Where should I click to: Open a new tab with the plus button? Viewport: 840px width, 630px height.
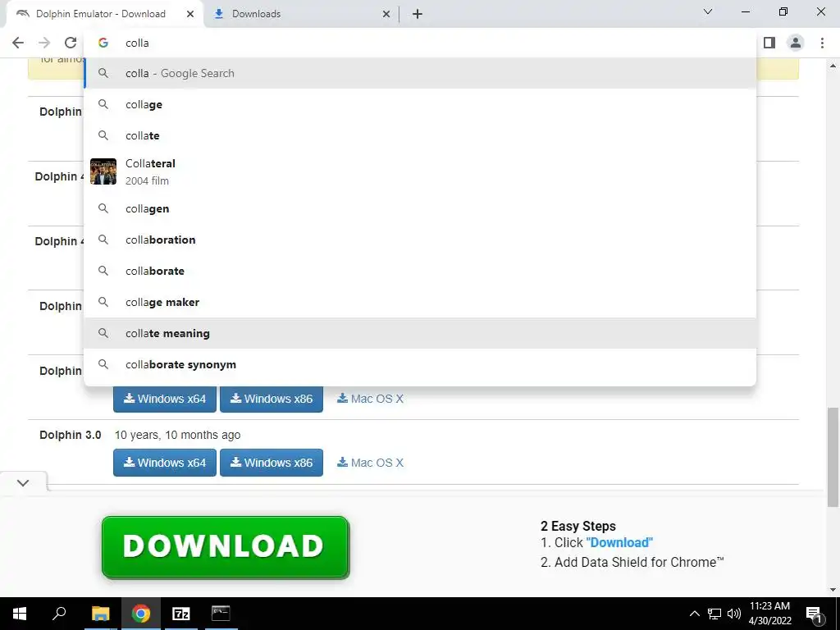(x=418, y=14)
